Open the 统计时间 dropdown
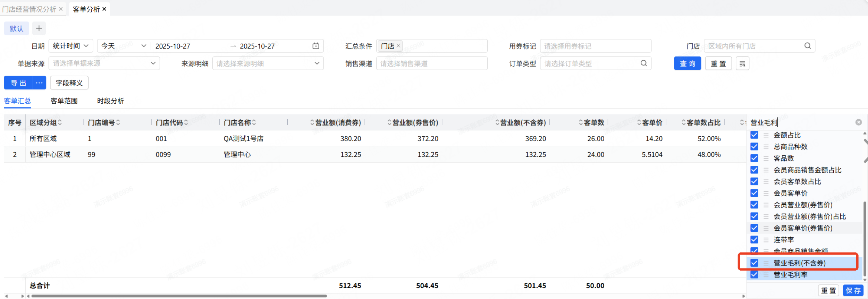Viewport: 868px width, 299px height. [71, 46]
